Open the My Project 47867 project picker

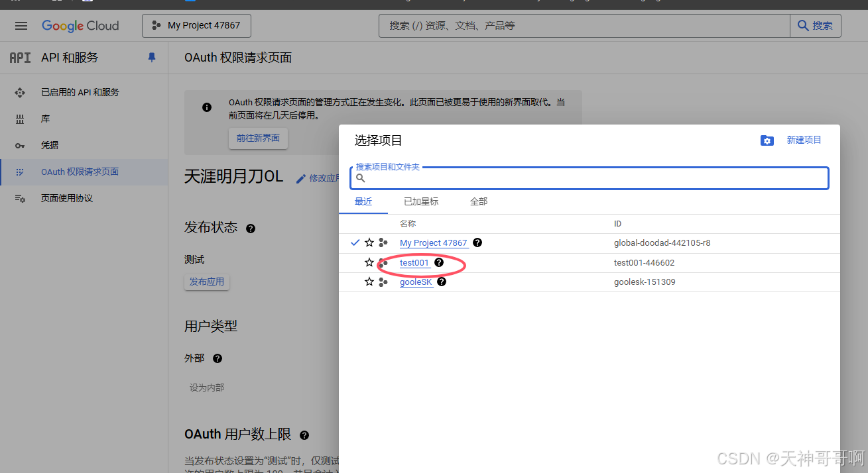pos(196,26)
